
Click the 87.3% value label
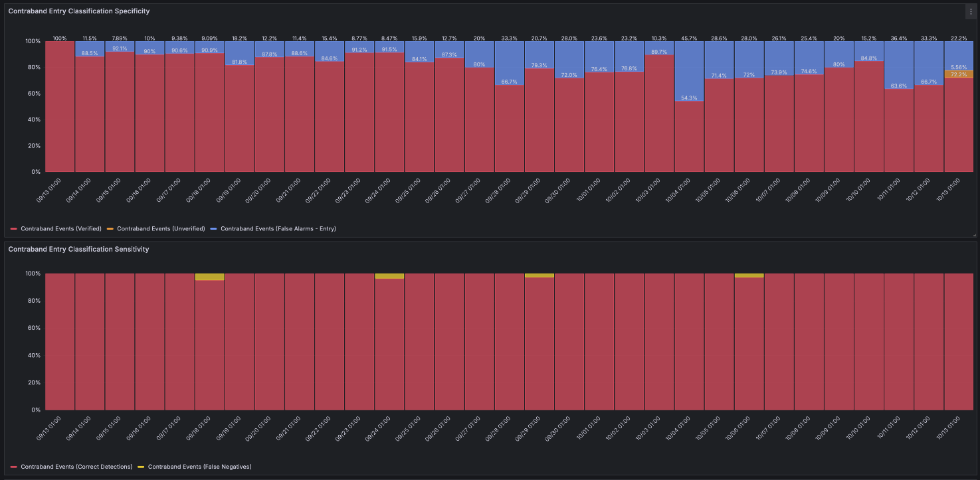click(x=449, y=54)
